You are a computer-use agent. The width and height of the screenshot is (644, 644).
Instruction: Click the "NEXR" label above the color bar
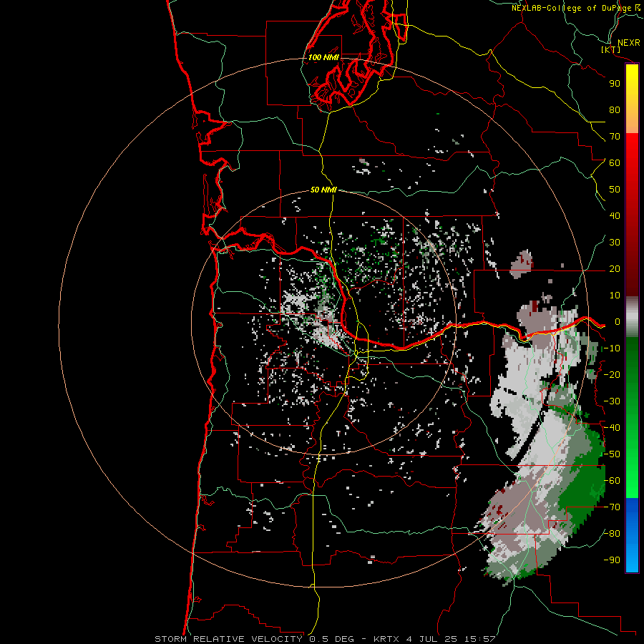point(629,43)
